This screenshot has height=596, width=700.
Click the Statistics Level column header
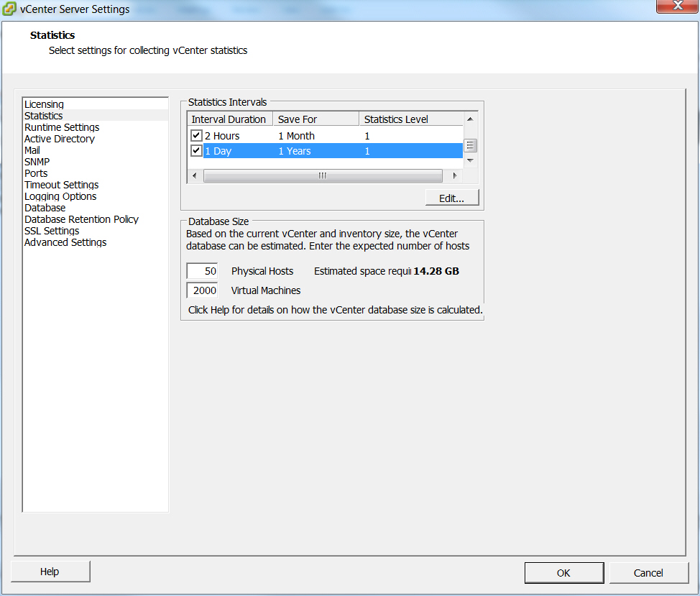coord(411,119)
